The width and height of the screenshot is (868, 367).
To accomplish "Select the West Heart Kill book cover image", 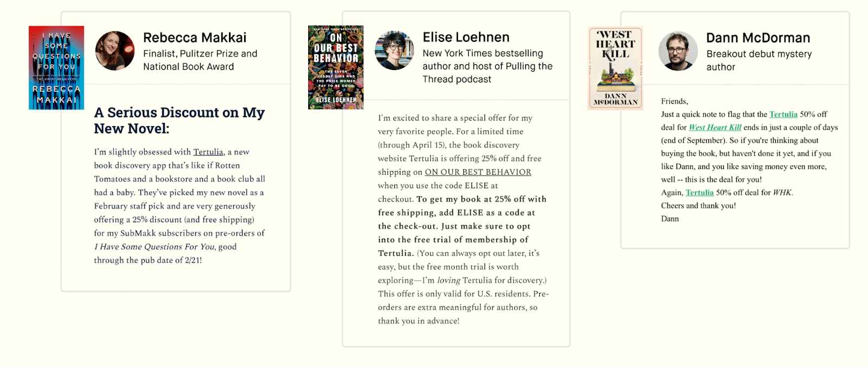I will coord(615,68).
